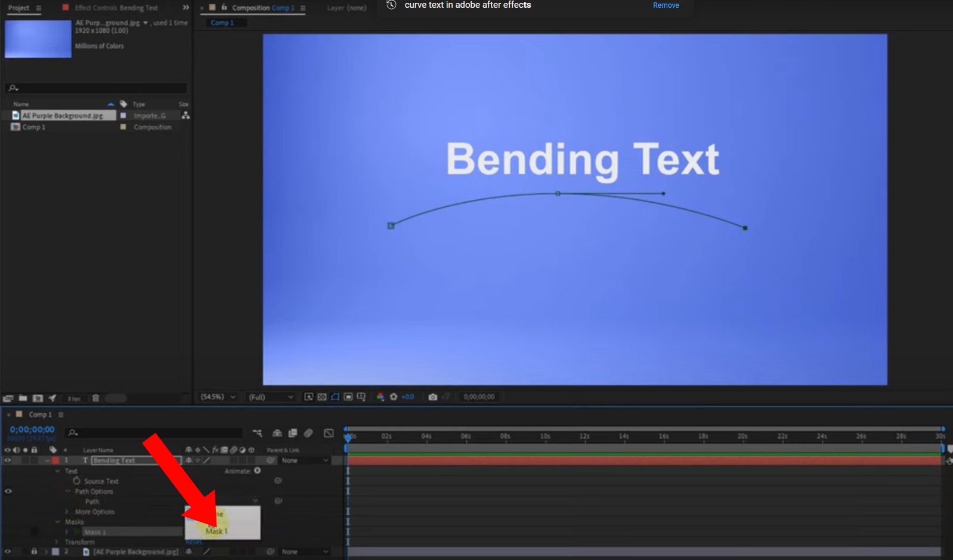Click the Bending Text layer label color
Viewport: 953px width, 560px height.
tap(55, 460)
